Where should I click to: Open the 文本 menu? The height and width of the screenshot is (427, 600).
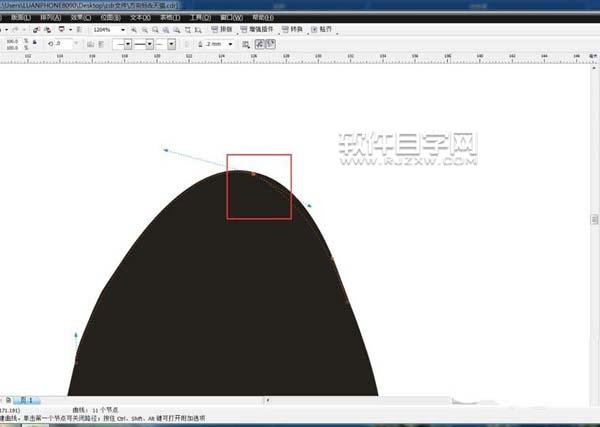point(140,18)
